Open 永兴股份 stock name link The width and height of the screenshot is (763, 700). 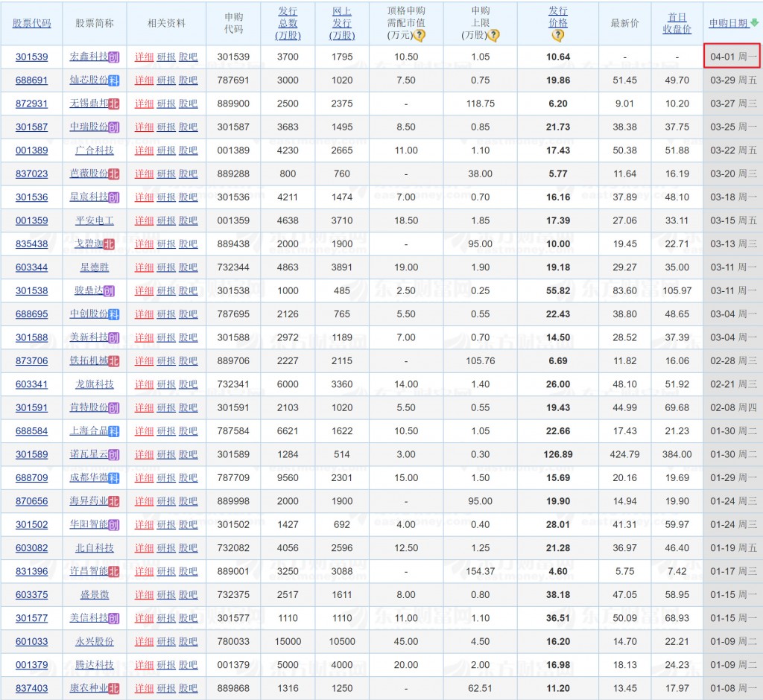tap(95, 641)
